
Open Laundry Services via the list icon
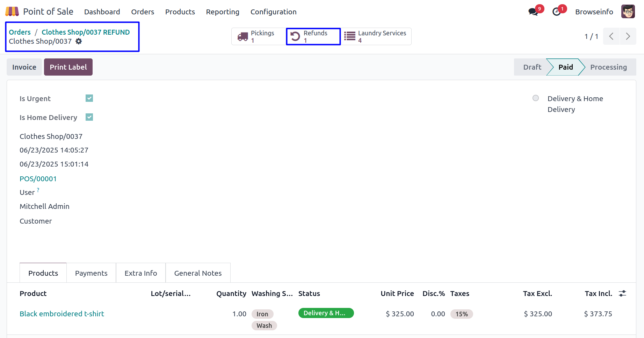click(350, 36)
